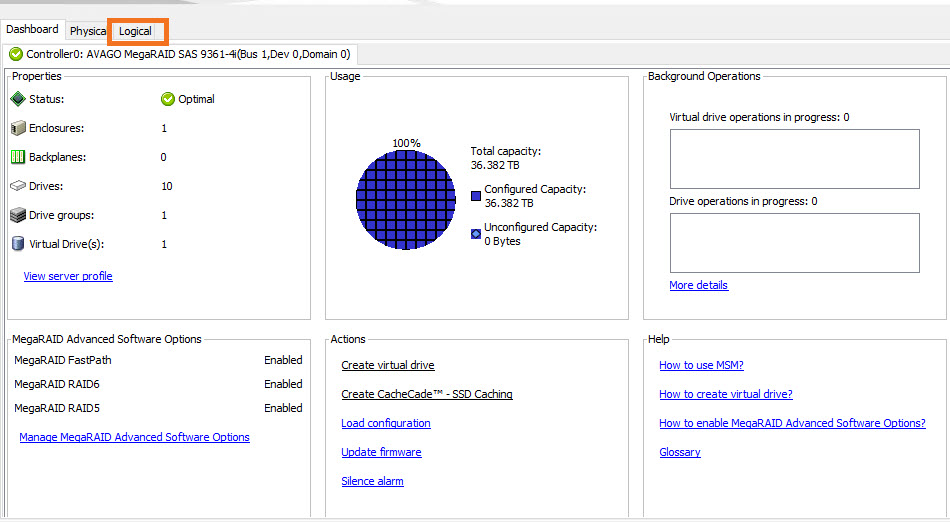Screen dimensions: 950x522
Task: Click Drive operations in progress: 0 label
Action: tap(743, 202)
